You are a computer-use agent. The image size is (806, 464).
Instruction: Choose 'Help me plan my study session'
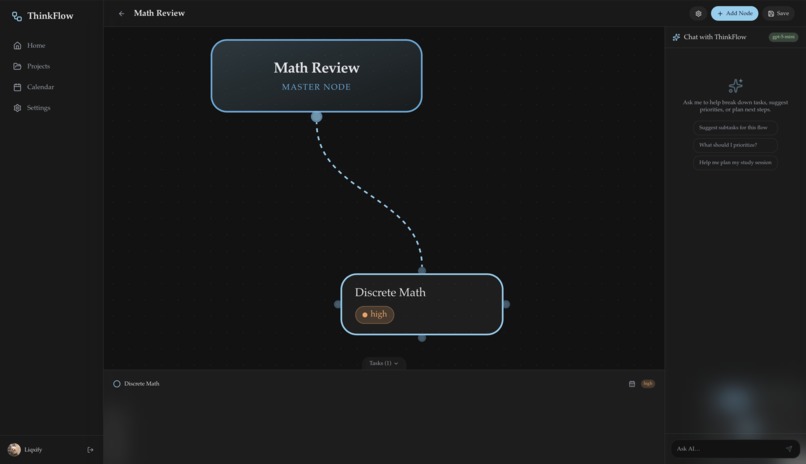[735, 162]
